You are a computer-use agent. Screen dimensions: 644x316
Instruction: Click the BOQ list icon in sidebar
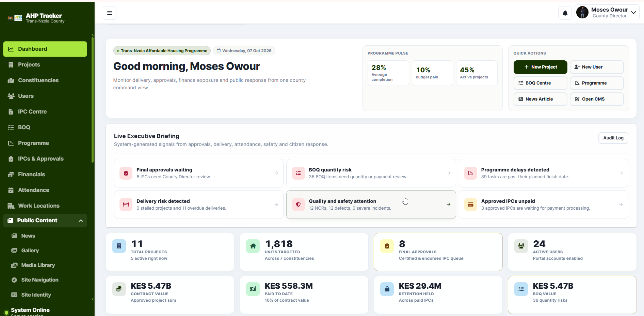(11, 127)
